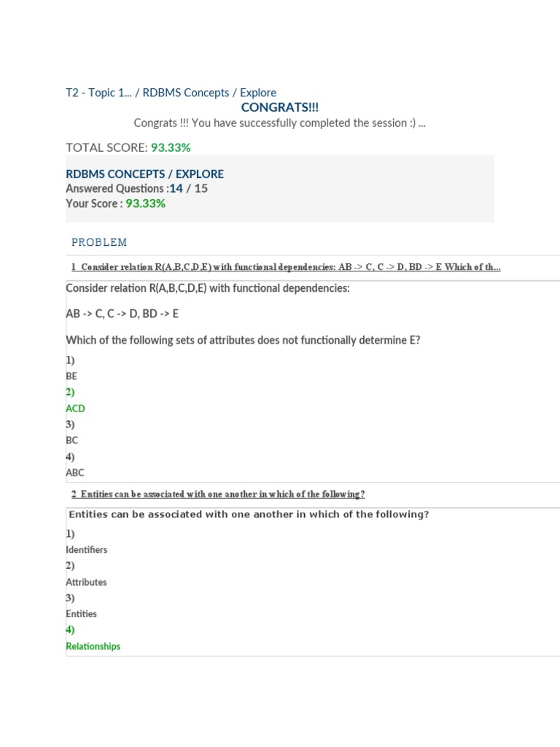Click the PROBLEM section heading

pos(99,242)
